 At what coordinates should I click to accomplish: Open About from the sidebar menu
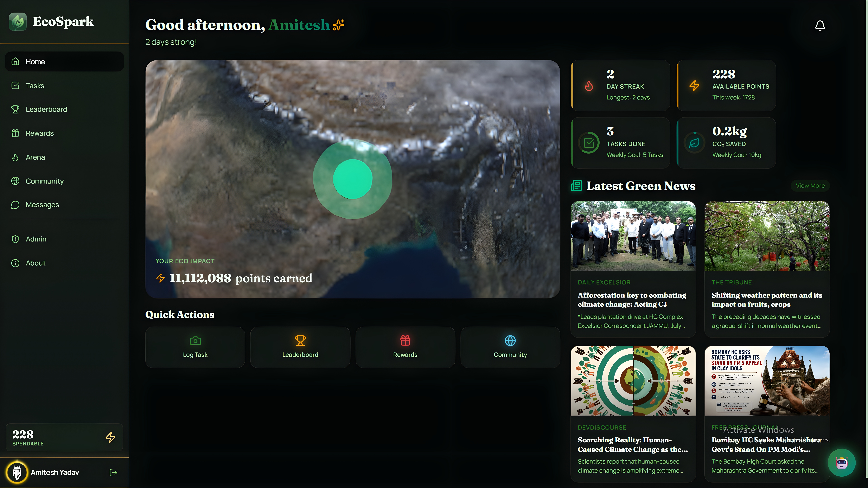(64, 263)
